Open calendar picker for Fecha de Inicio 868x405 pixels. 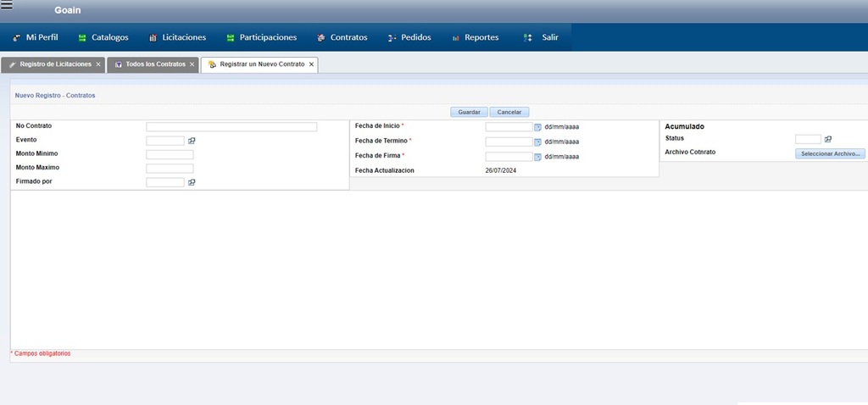pos(537,127)
